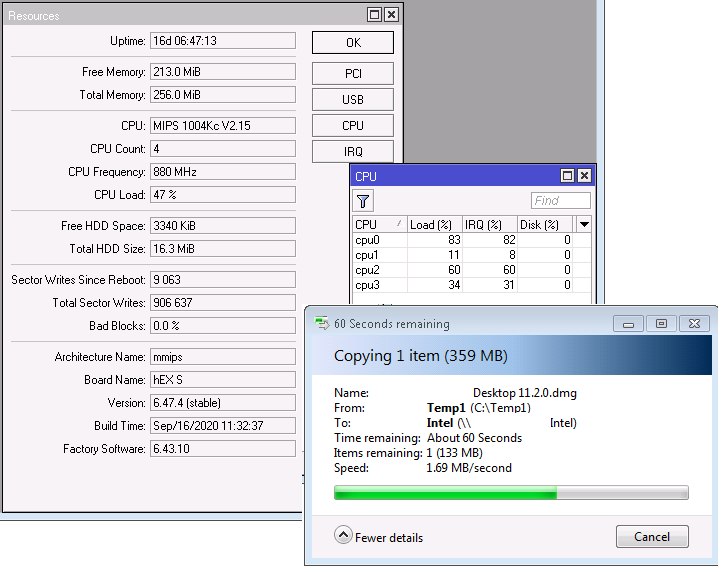Click the Free HDD Space field 3340 KiB
721x572 pixels.
[223, 226]
